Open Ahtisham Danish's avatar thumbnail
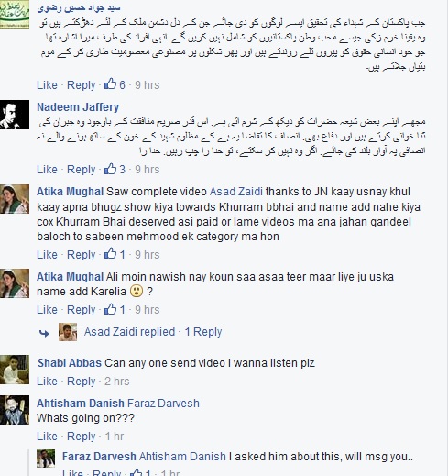448x476 pixels. tap(15, 410)
